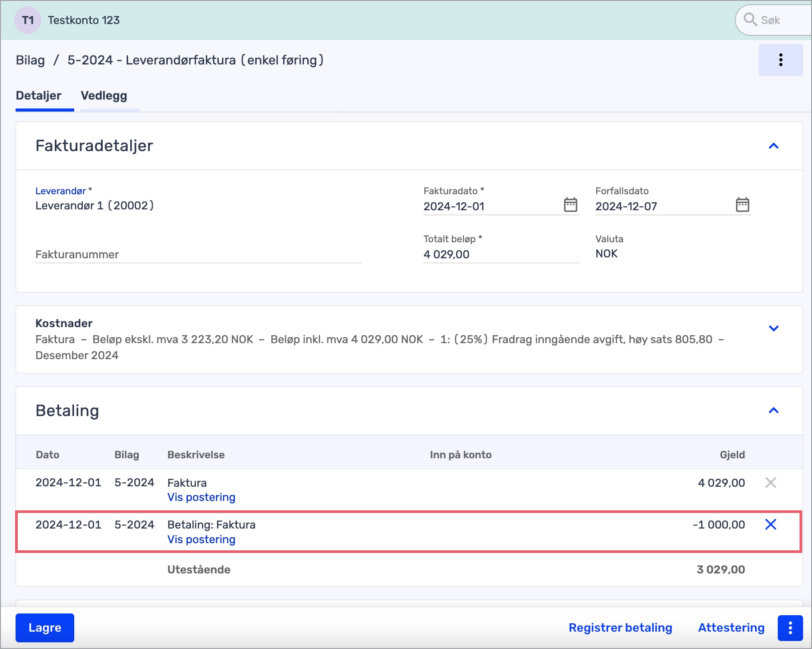Collapse the Betaling section
The height and width of the screenshot is (649, 812).
(774, 410)
